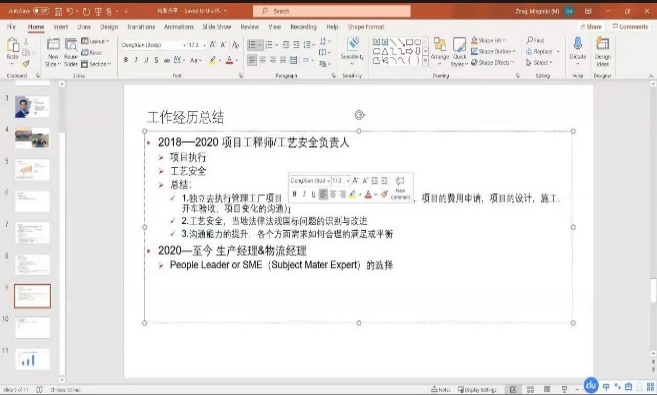Screen dimensions: 657x395
Task: Click the New Slide icon
Action: pos(53,44)
